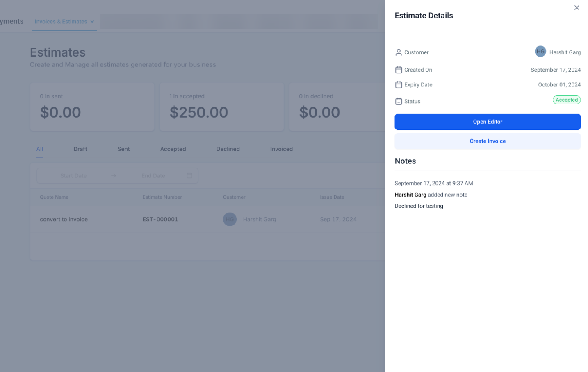Viewport: 588px width, 372px height.
Task: Switch to the Draft tab
Action: 80,149
